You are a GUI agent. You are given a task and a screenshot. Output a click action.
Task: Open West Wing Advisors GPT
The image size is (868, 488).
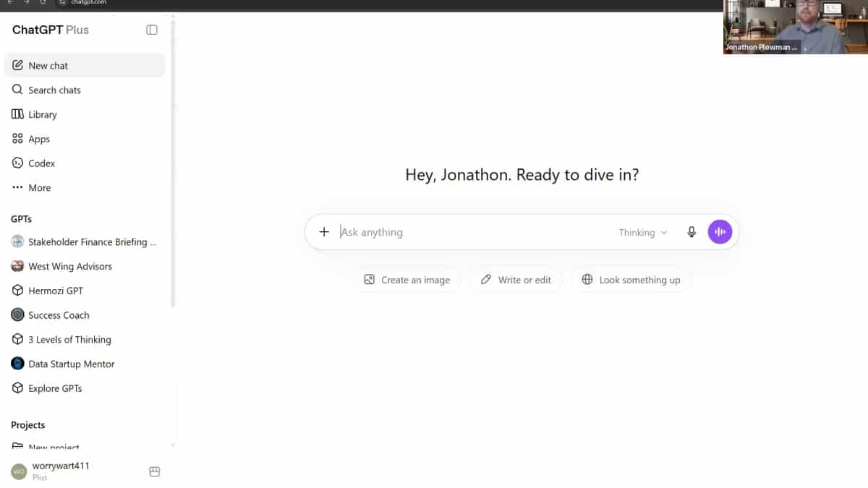[85, 266]
